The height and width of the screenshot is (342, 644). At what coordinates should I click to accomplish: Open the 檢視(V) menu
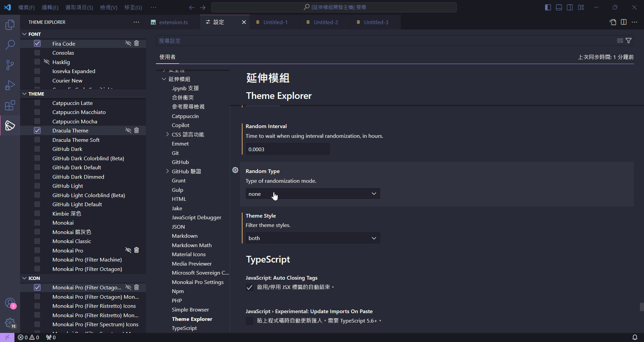coord(109,7)
